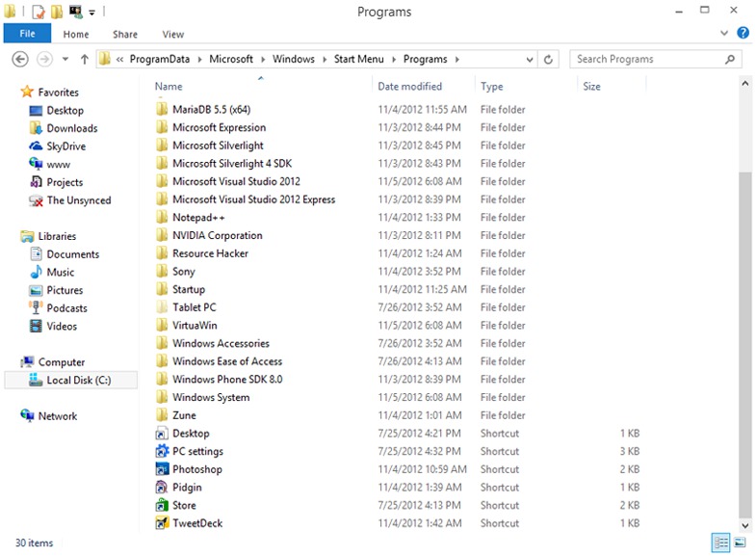Customize Quick Access Toolbar dropdown
The height and width of the screenshot is (556, 756).
(x=91, y=13)
